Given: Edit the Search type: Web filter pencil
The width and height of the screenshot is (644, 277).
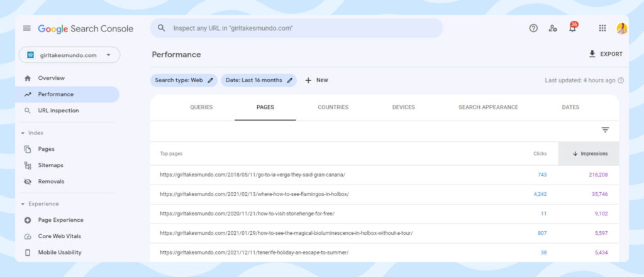Looking at the screenshot, I should [x=210, y=80].
